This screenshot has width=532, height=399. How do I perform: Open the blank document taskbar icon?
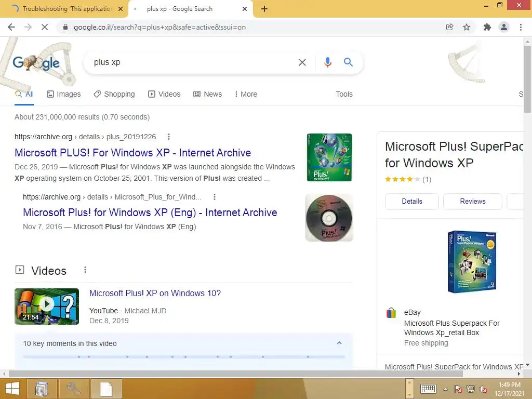(106, 389)
